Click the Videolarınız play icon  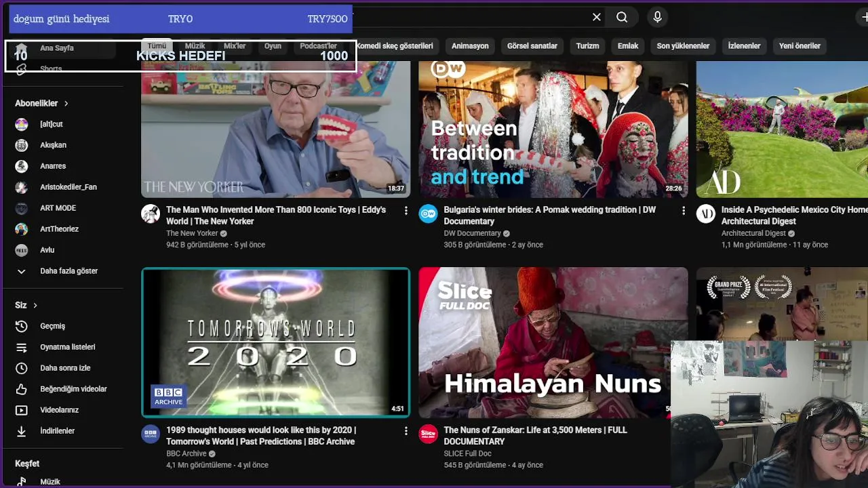22,410
